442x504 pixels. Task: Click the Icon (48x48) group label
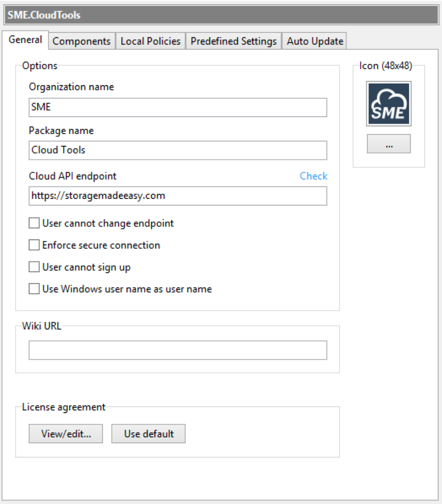point(386,66)
